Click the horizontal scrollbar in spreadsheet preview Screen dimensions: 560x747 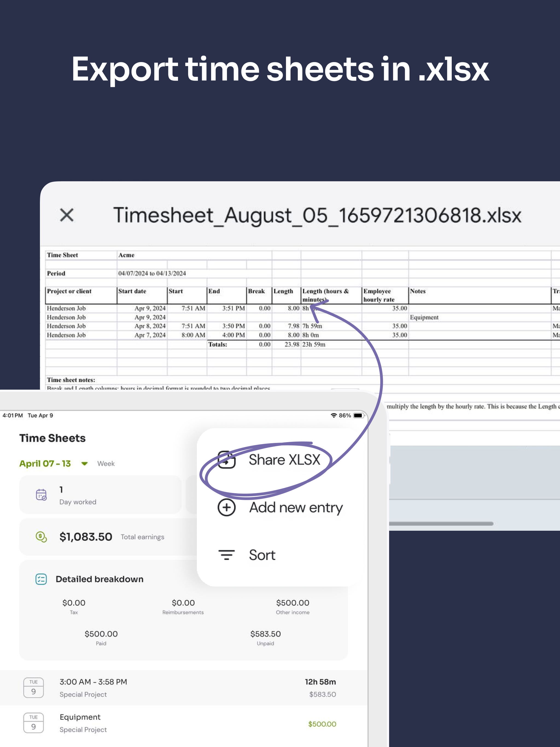pos(441,523)
